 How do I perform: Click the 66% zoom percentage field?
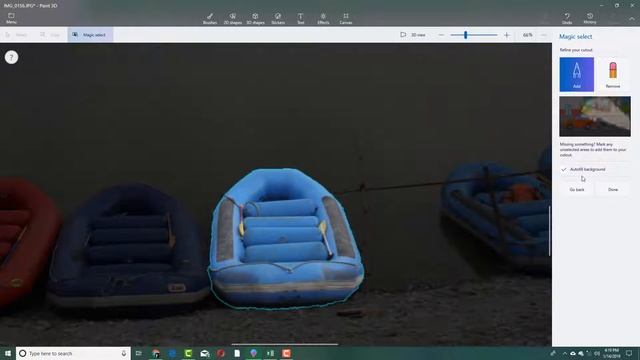click(527, 35)
